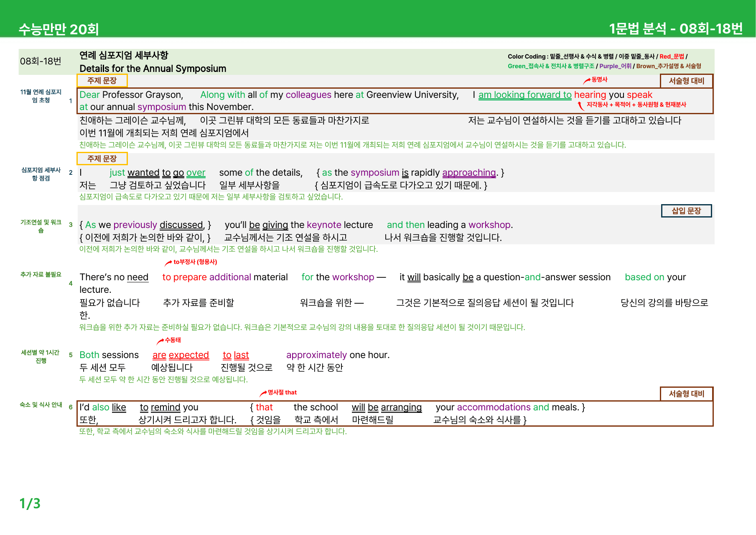Click the underlined word 'wanted'

click(x=143, y=173)
